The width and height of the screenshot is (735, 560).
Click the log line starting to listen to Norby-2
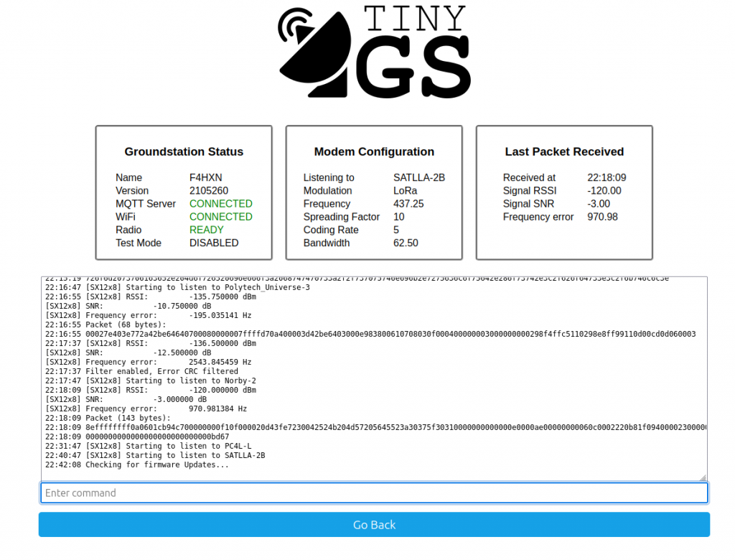pyautogui.click(x=151, y=381)
